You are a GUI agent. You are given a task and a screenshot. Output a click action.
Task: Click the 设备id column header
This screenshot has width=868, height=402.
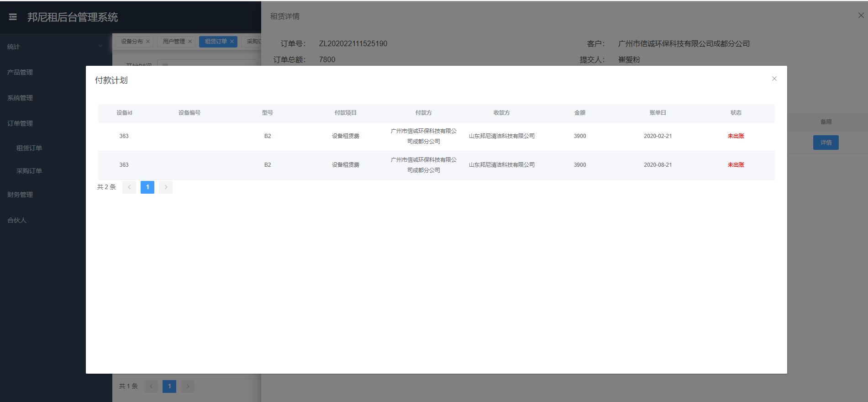[124, 113]
